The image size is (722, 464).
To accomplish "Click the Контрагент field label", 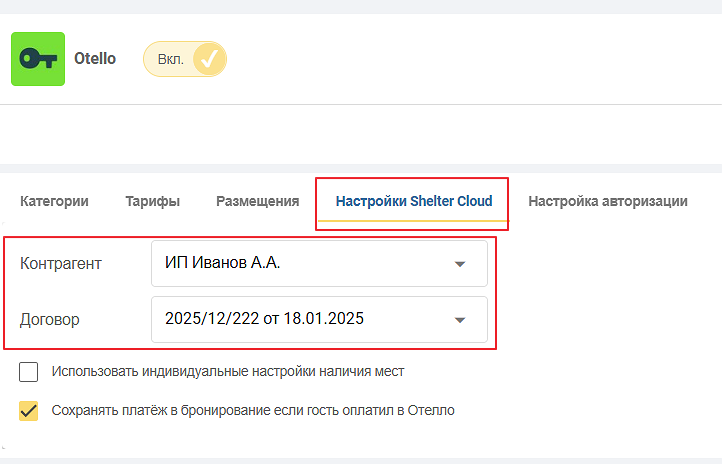I will (61, 264).
